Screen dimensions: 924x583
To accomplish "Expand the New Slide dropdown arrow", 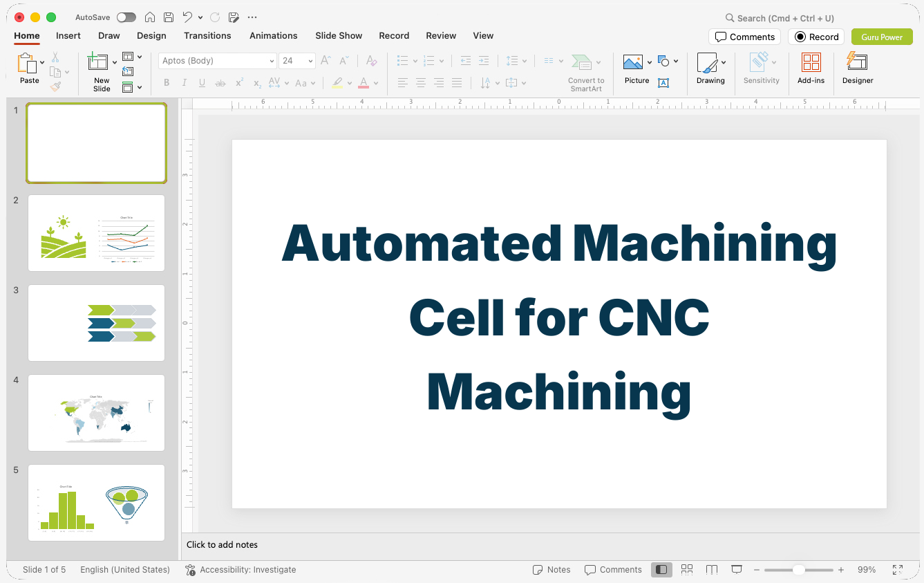I will [x=115, y=62].
